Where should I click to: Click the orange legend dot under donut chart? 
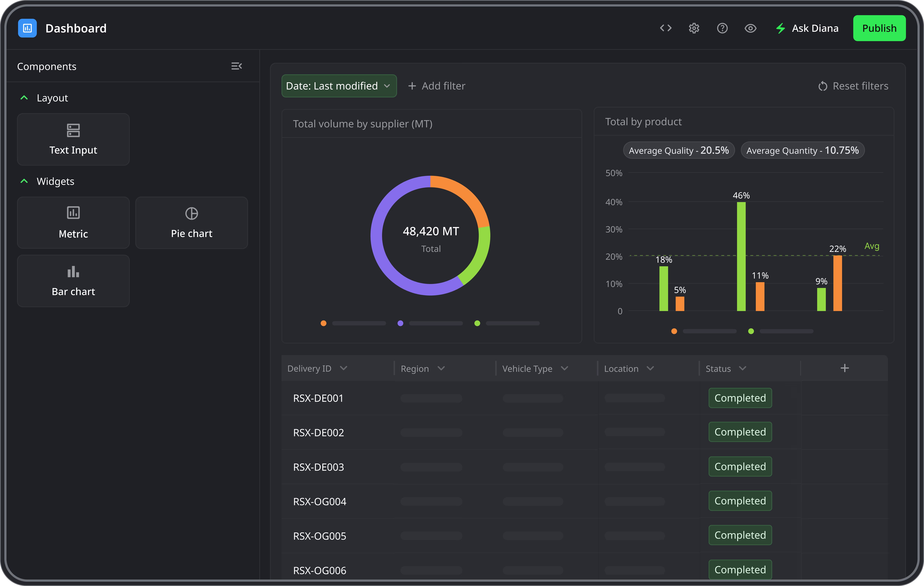pyautogui.click(x=323, y=323)
